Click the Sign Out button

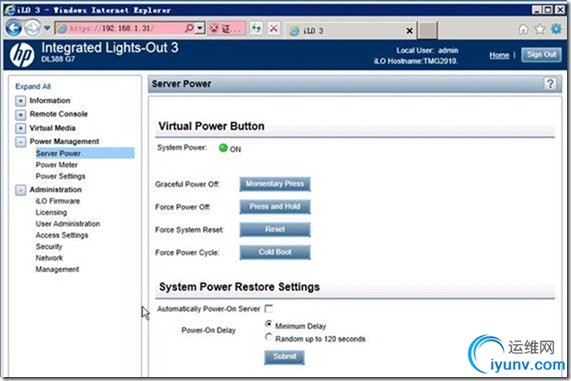(541, 55)
